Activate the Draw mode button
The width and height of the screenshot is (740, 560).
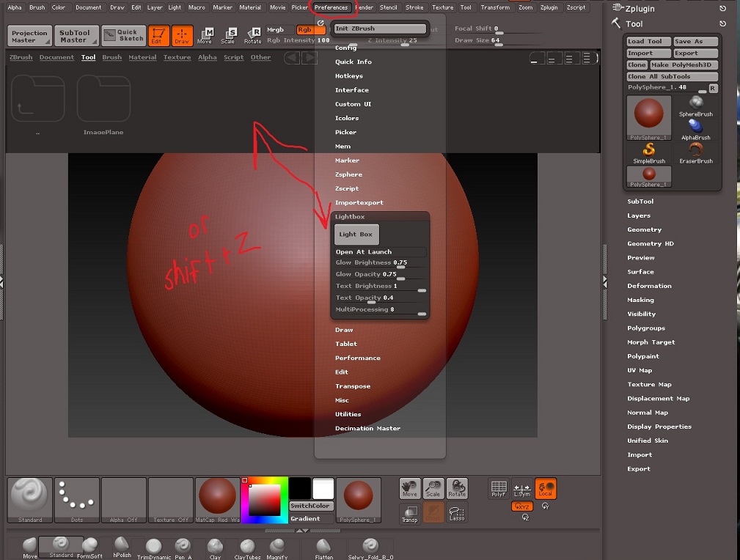pos(182,35)
